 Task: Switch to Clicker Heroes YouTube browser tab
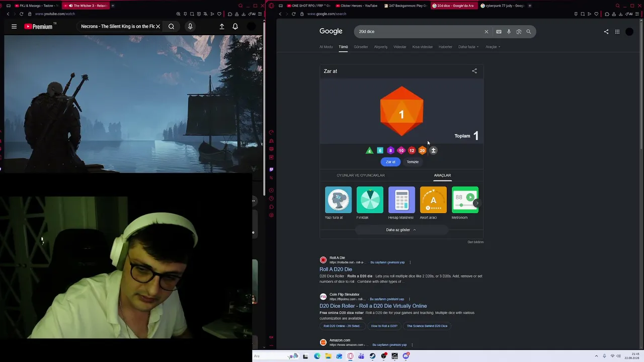click(x=356, y=6)
